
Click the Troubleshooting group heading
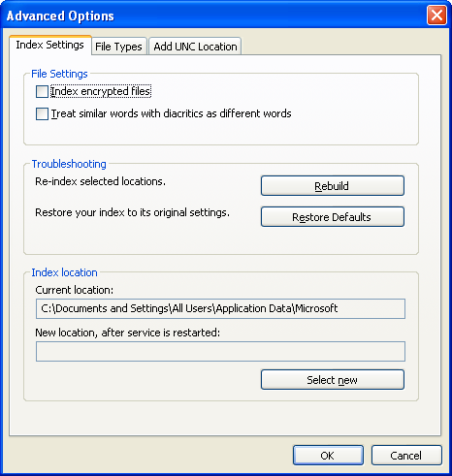[69, 164]
